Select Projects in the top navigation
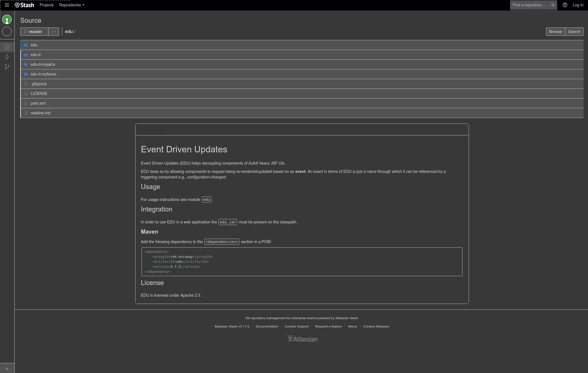The width and height of the screenshot is (588, 373). point(46,5)
